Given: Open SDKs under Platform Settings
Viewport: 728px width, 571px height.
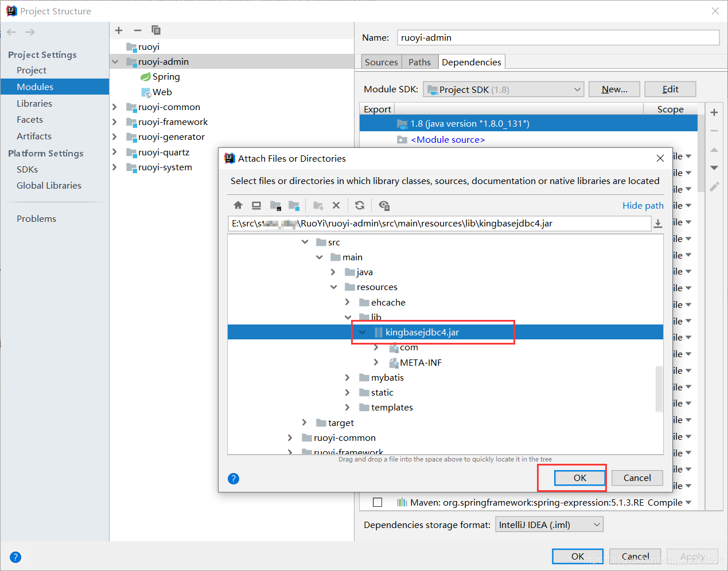Looking at the screenshot, I should (27, 169).
